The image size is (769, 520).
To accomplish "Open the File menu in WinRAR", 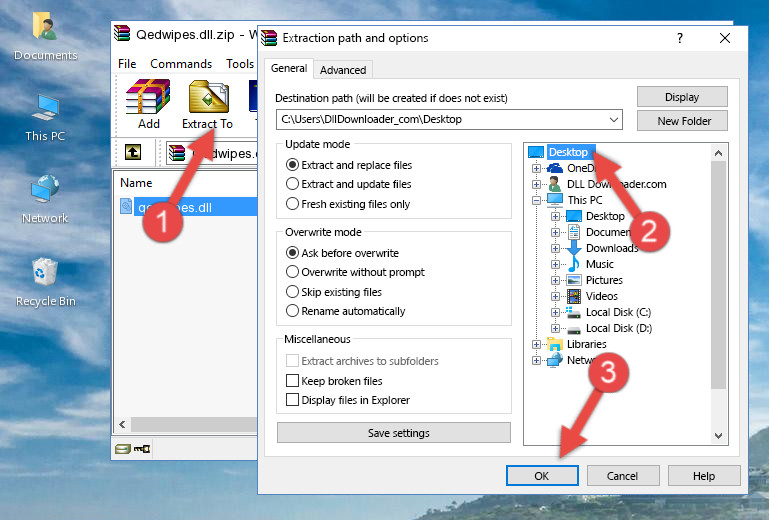I will point(127,64).
